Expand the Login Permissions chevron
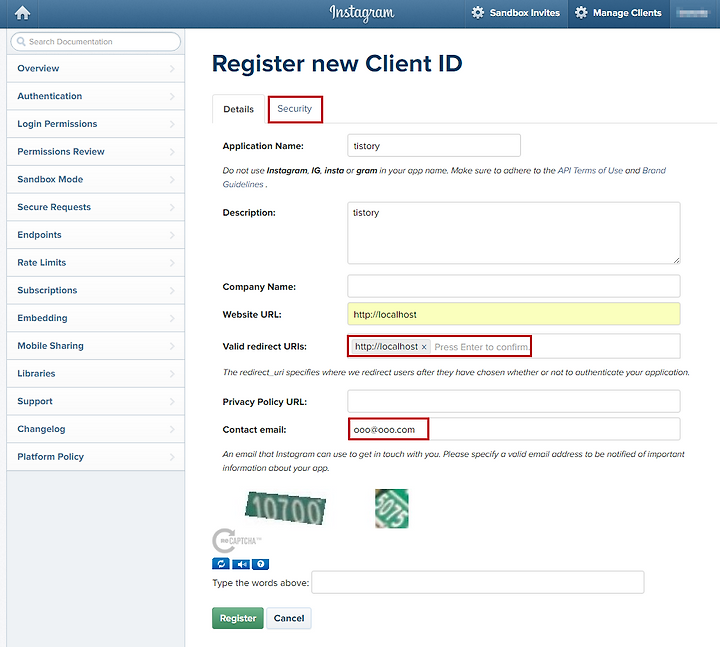This screenshot has height=647, width=720. click(x=172, y=124)
